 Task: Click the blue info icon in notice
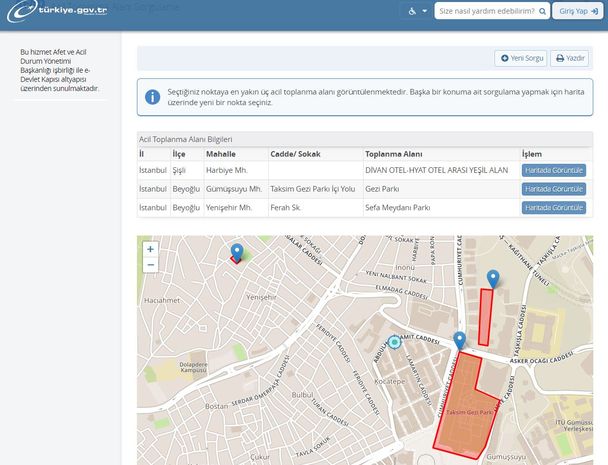153,97
